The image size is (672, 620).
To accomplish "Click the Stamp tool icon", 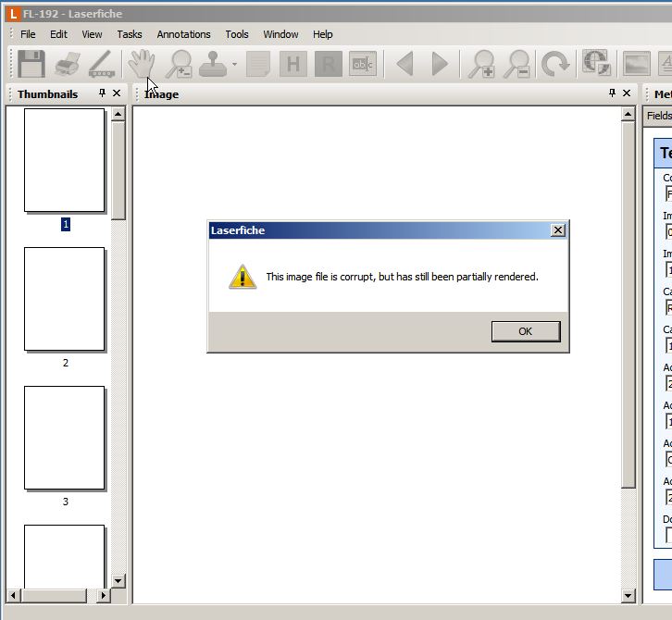I will [x=213, y=64].
